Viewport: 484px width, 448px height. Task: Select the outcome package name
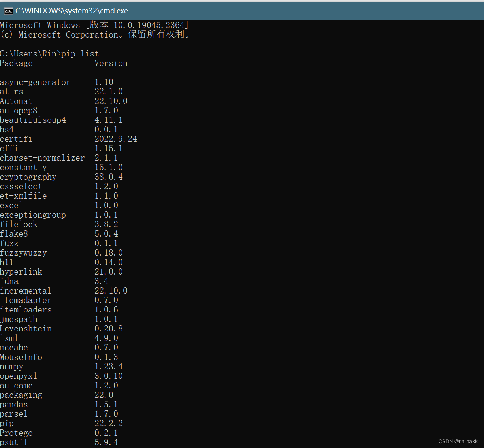pyautogui.click(x=16, y=386)
